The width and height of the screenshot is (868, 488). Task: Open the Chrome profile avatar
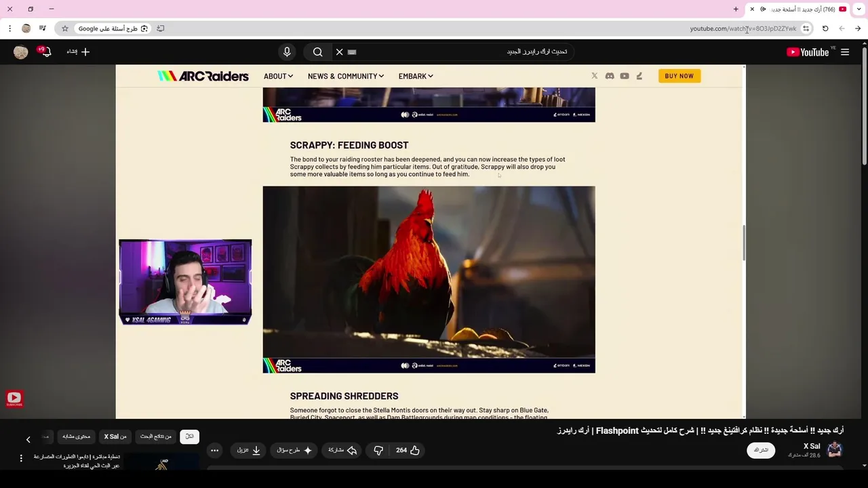tap(26, 28)
